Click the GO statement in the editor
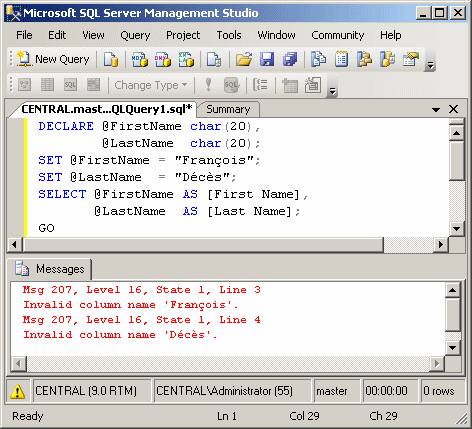The height and width of the screenshot is (429, 472). click(46, 228)
